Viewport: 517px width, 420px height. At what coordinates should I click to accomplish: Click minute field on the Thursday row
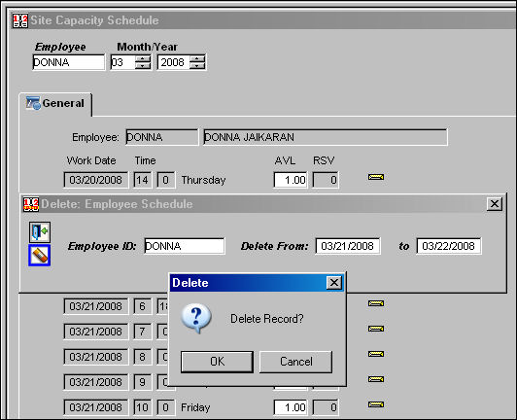pos(166,180)
